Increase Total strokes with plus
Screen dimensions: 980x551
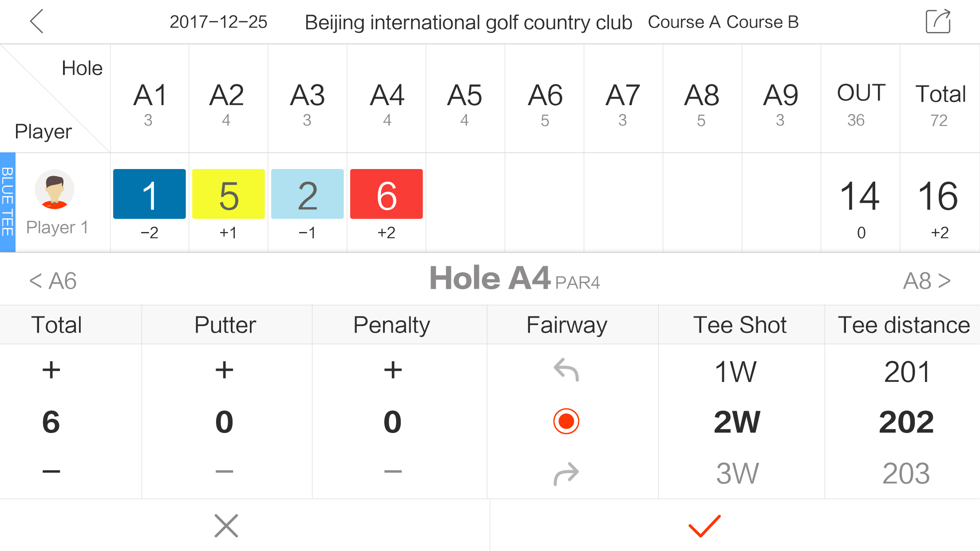tap(51, 370)
